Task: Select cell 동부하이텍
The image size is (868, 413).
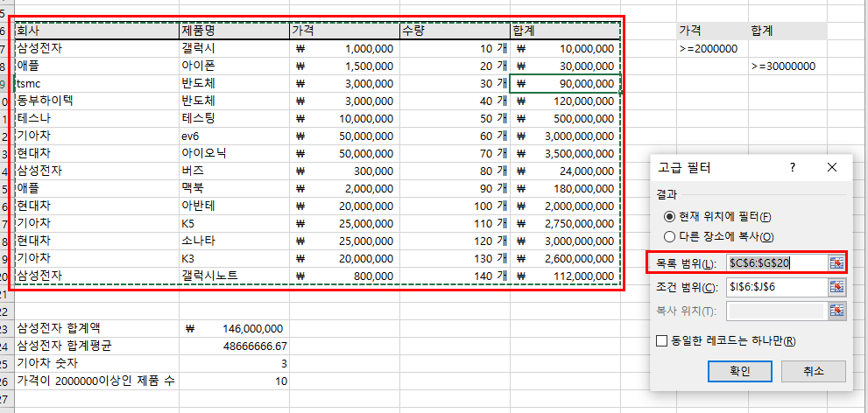Action: point(97,102)
